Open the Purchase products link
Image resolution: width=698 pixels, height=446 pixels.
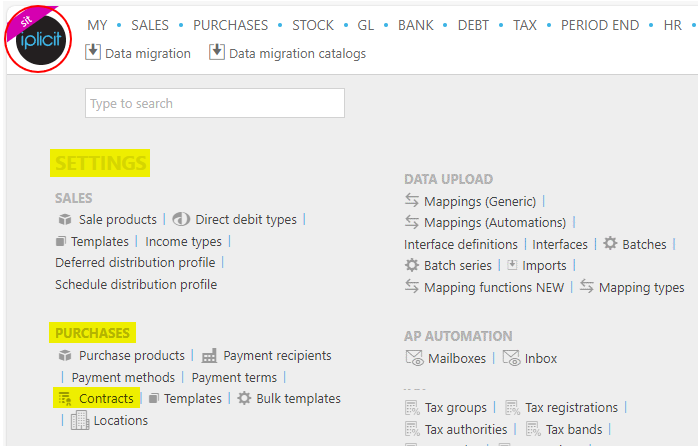[x=132, y=355]
